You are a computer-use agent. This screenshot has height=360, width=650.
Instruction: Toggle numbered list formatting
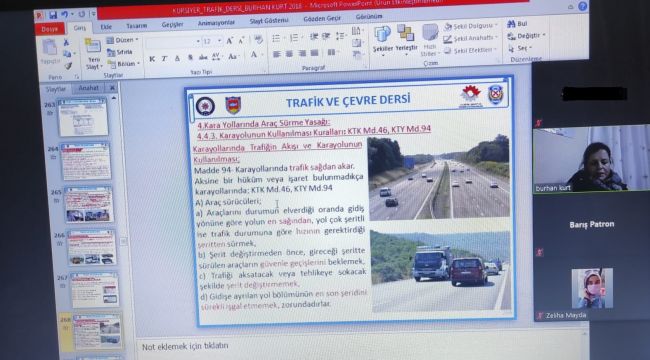coord(295,38)
